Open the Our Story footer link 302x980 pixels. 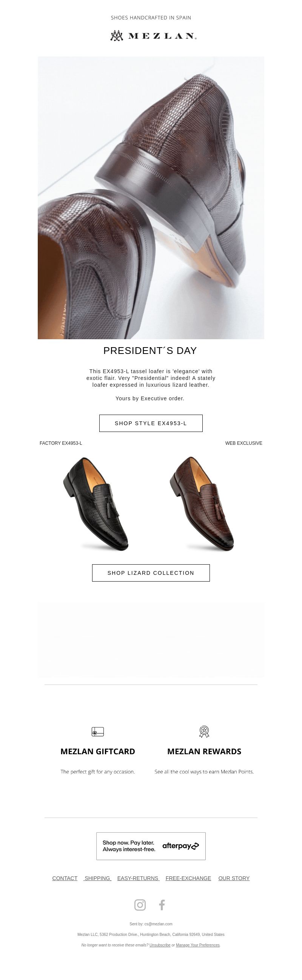pos(234,878)
